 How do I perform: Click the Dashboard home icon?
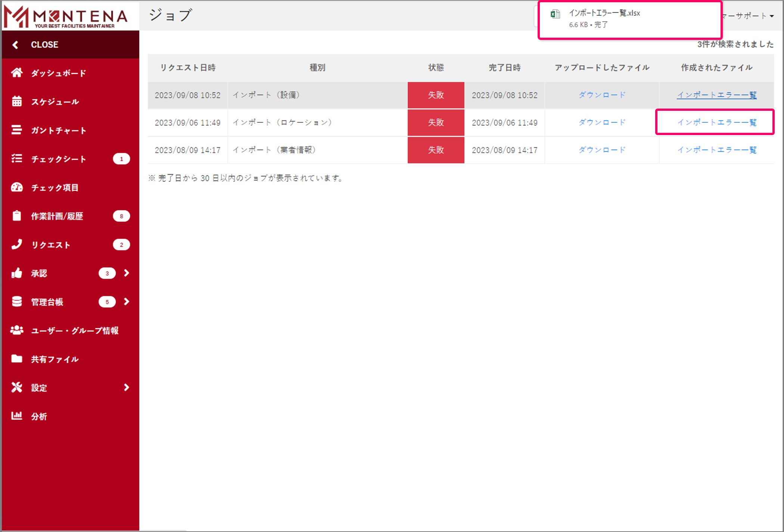16,73
